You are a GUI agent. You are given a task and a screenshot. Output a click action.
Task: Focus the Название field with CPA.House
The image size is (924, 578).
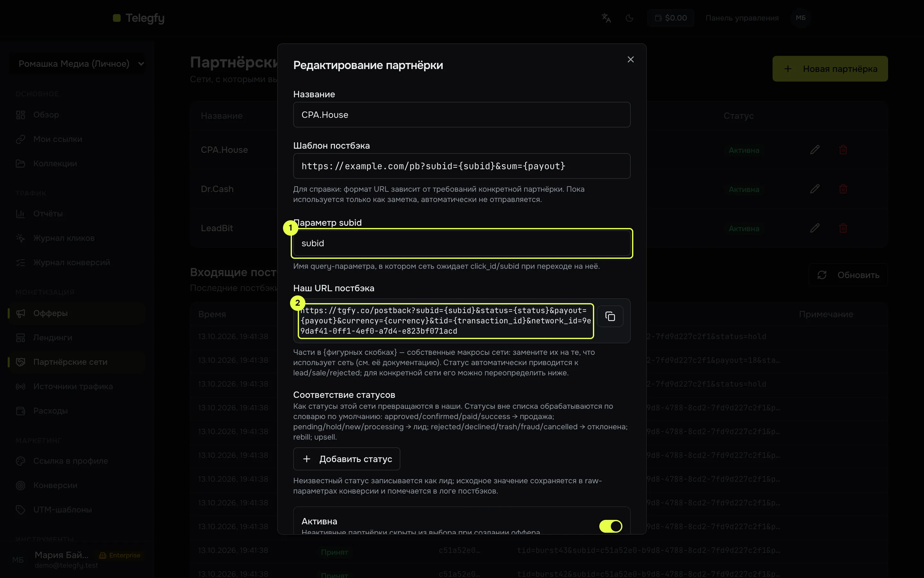(462, 115)
